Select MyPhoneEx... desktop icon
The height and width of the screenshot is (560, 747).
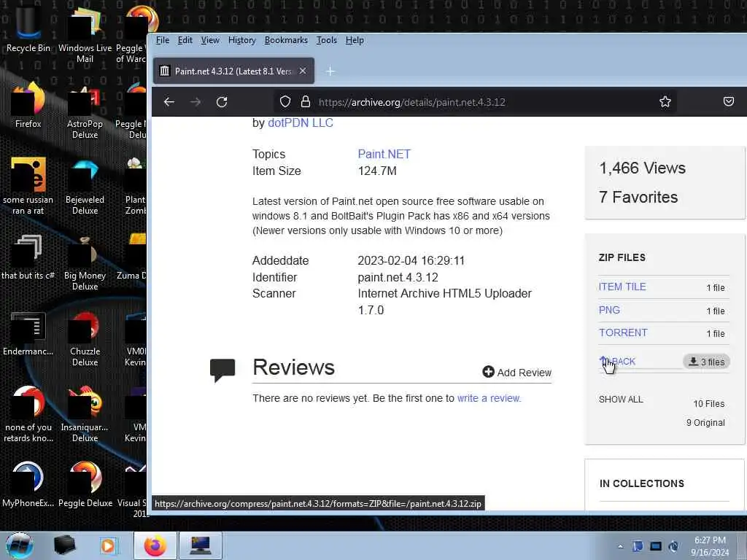pos(28,484)
